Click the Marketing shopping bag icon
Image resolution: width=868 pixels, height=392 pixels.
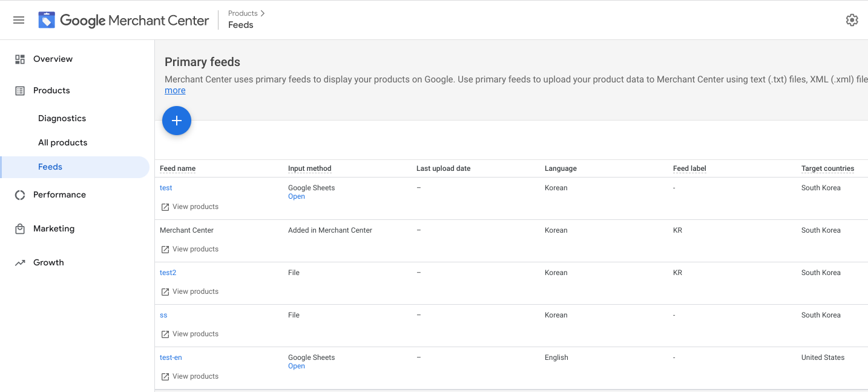(20, 229)
